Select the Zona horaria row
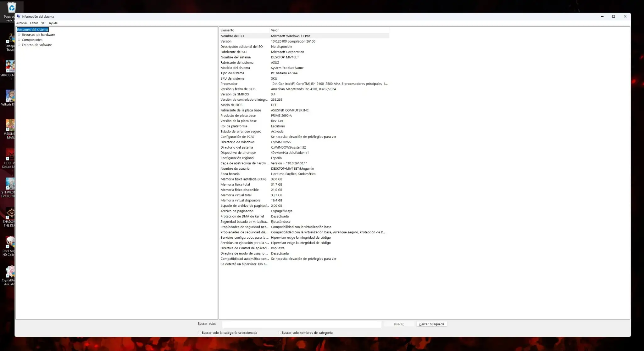 pos(304,174)
